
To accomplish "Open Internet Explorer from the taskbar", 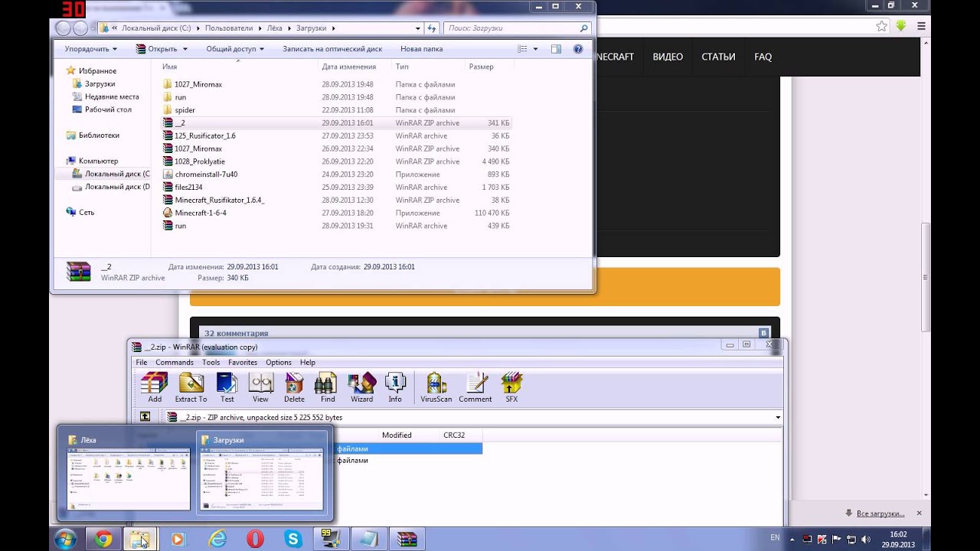I will (217, 540).
